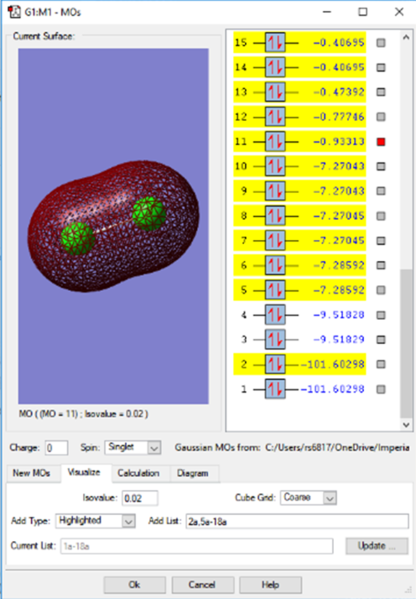Click the electron occupancy box of MO 14
Screen dimensions: 416x599
click(x=275, y=68)
